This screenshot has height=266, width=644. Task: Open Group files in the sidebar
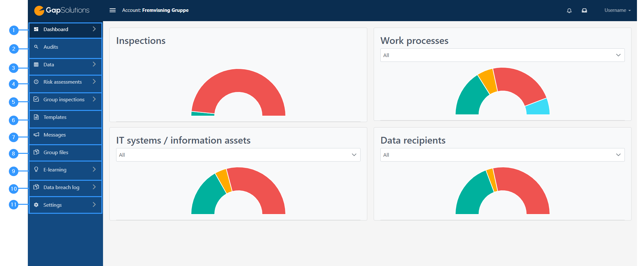(65, 153)
